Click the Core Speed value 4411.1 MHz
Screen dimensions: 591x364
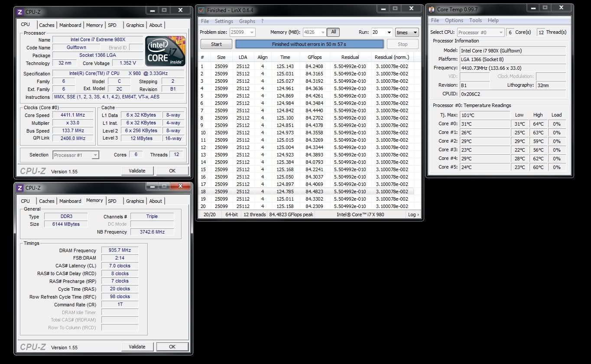pos(73,115)
